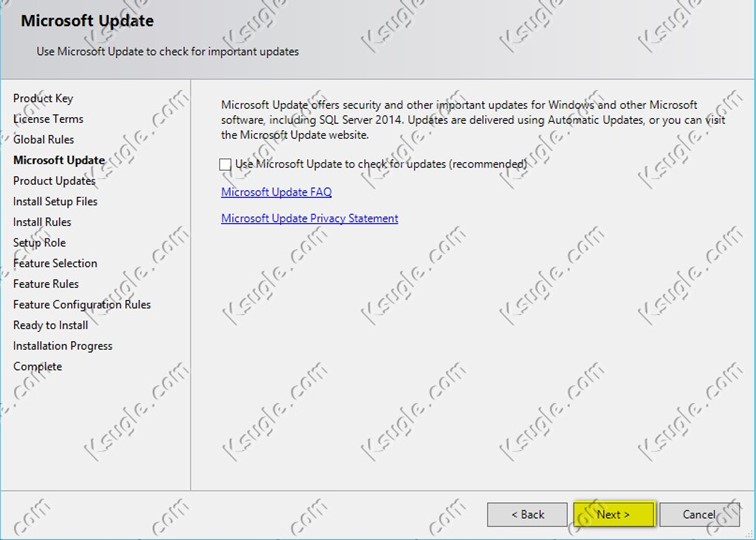Viewport: 756px width, 540px height.
Task: Select the Feature Configuration Rules step
Action: (x=82, y=305)
